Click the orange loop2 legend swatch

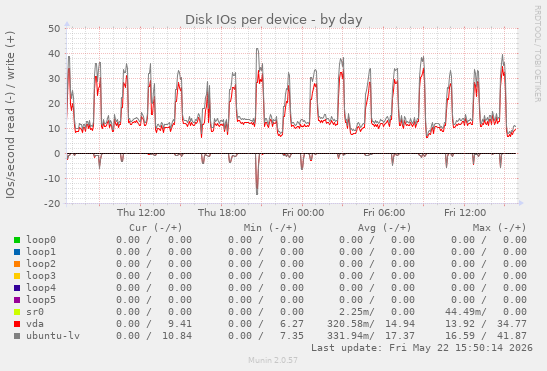tap(17, 264)
